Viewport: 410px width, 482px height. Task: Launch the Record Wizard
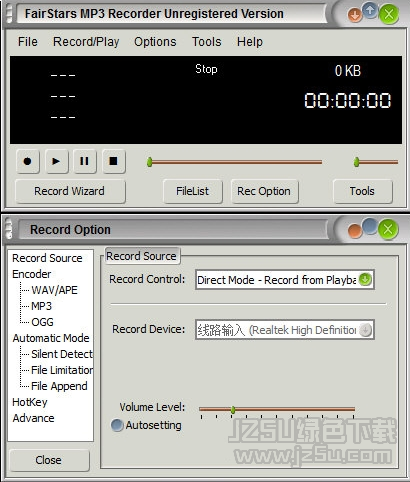tap(70, 191)
